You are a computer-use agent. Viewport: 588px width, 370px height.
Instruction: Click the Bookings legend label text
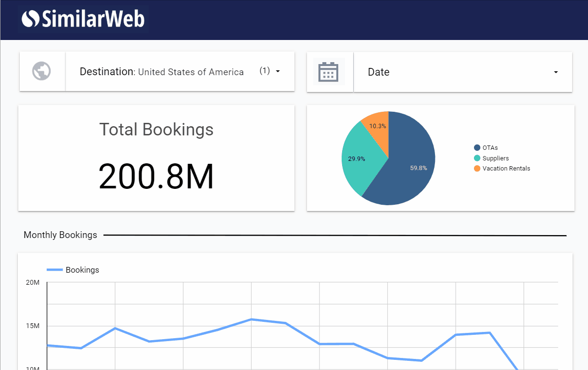[82, 270]
